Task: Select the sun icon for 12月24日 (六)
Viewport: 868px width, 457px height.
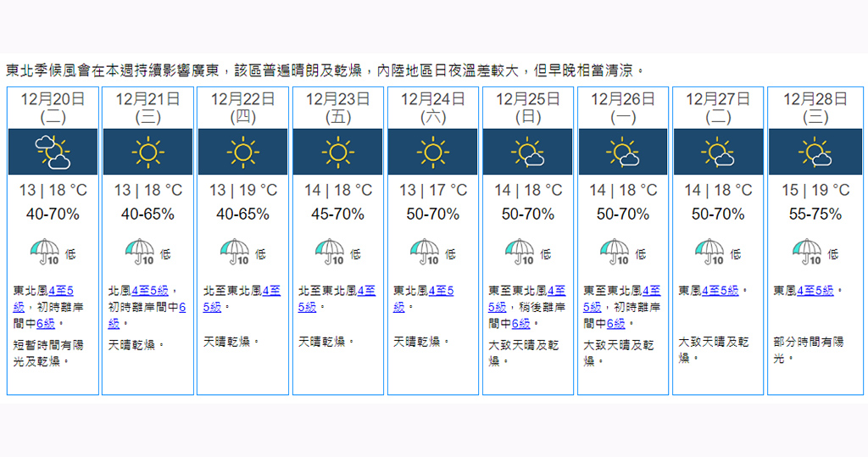Action: 432,153
